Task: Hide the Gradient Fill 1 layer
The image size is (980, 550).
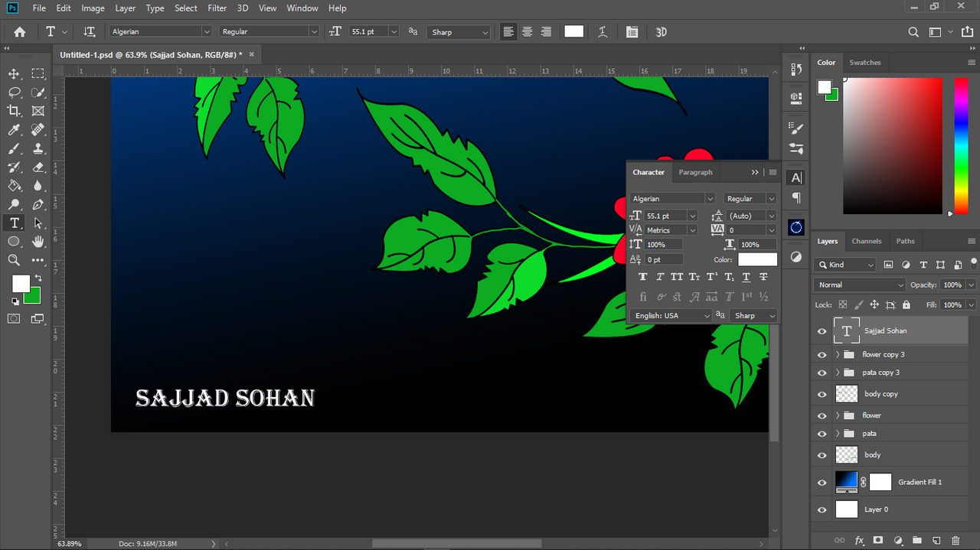Action: [x=822, y=483]
